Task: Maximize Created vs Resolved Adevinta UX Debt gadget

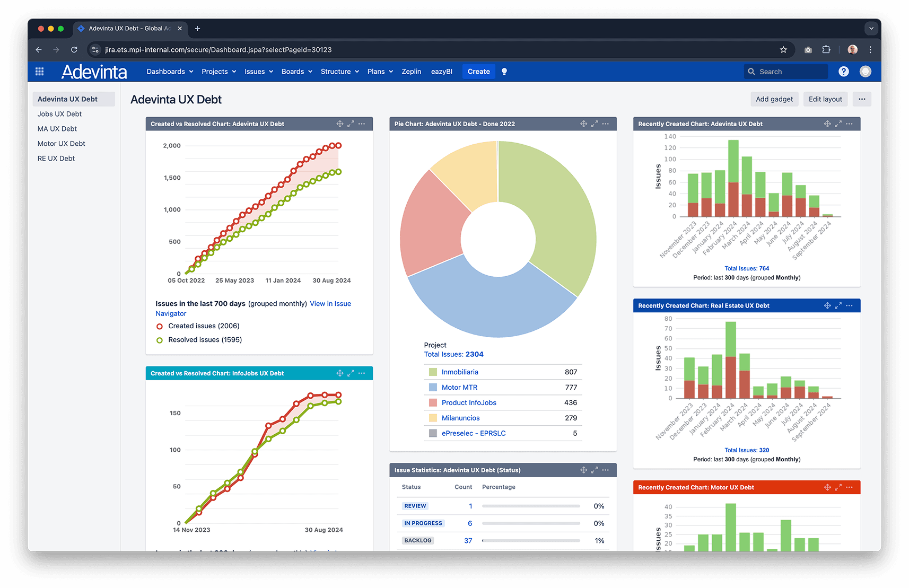Action: (x=351, y=124)
